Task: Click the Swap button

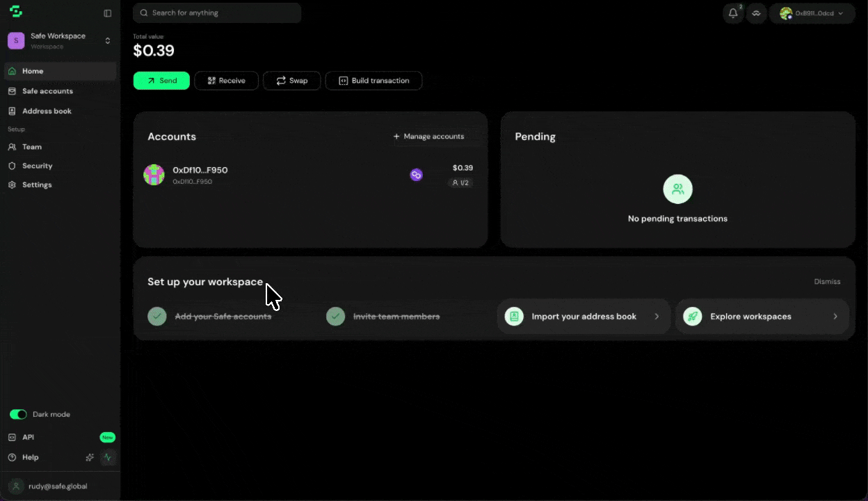Action: tap(292, 81)
